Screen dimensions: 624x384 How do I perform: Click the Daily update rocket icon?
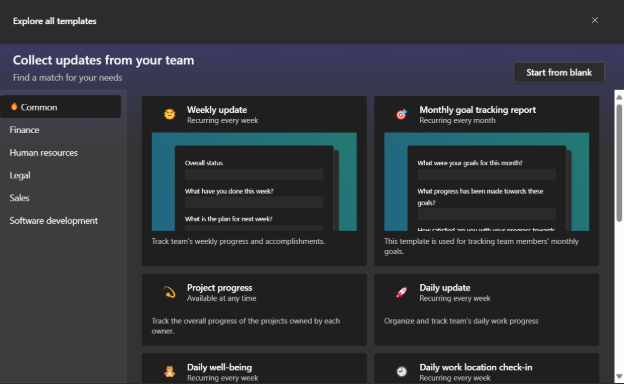[402, 292]
